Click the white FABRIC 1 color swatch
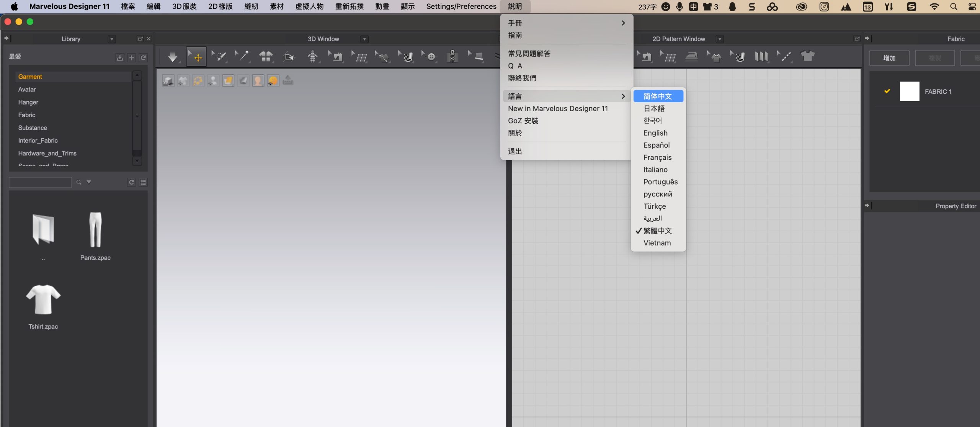The image size is (980, 427). click(x=909, y=91)
